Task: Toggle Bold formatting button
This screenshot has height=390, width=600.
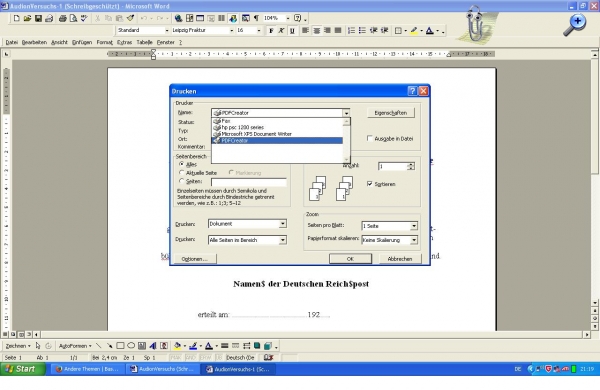Action: point(271,31)
